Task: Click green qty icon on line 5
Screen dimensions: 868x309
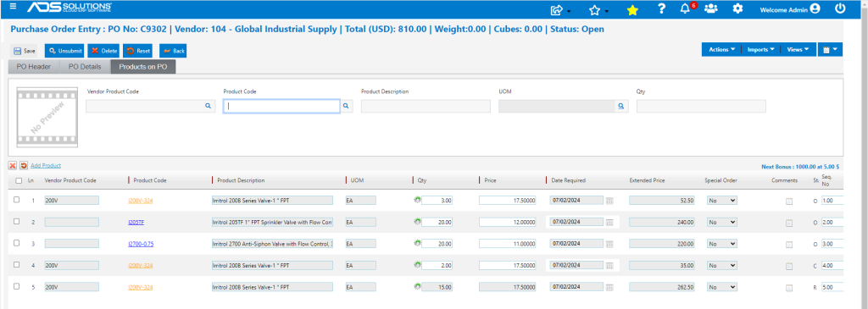Action: pyautogui.click(x=417, y=286)
